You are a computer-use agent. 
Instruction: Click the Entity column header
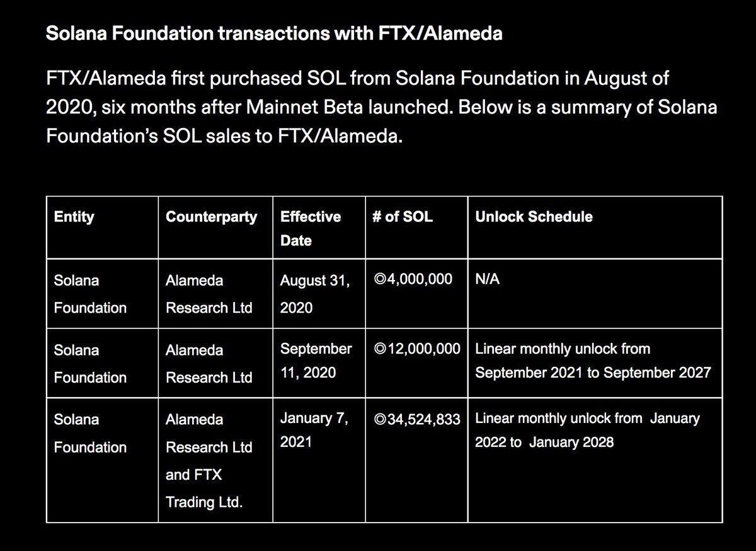[74, 217]
